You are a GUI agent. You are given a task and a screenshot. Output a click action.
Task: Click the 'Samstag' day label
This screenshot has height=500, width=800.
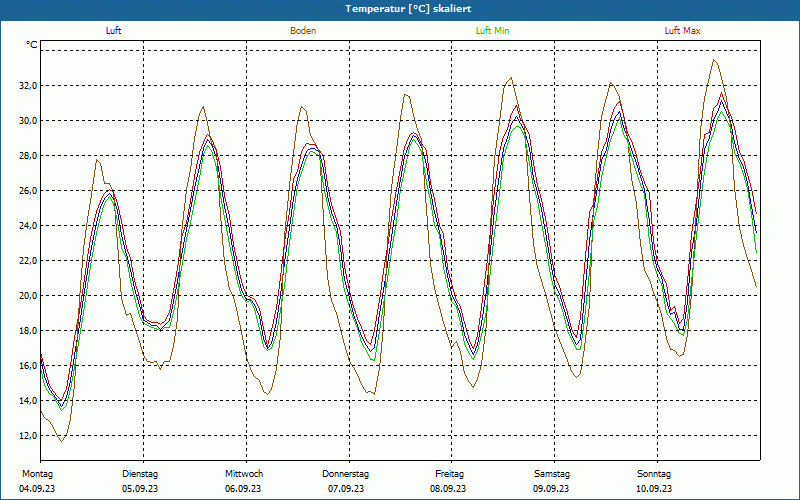click(x=552, y=474)
